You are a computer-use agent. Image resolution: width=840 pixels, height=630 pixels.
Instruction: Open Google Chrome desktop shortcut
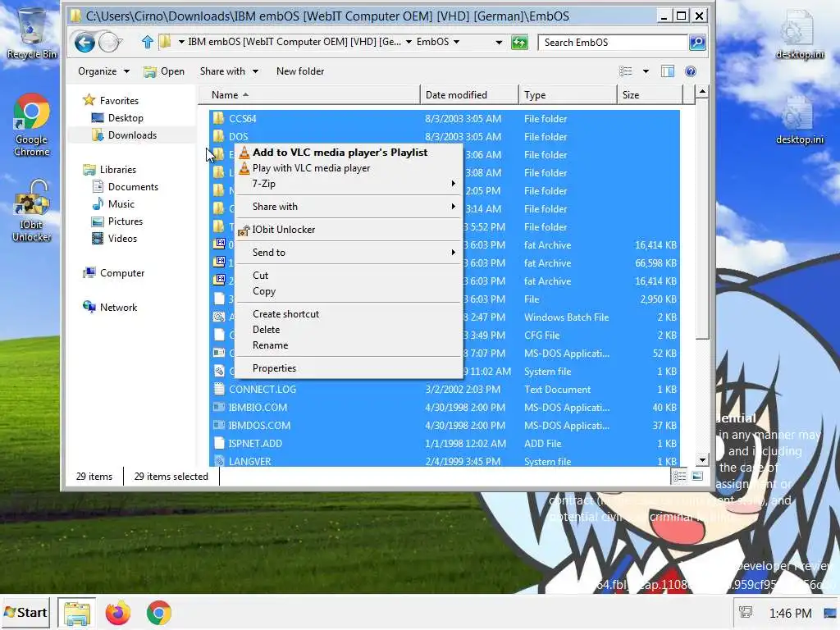coord(32,126)
